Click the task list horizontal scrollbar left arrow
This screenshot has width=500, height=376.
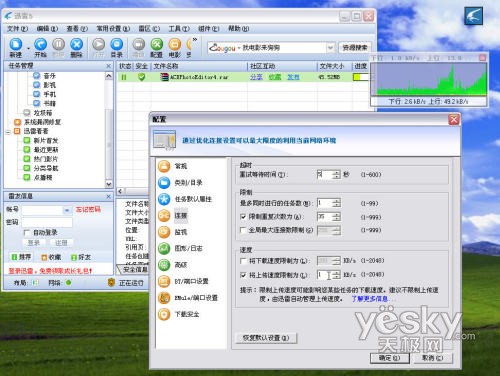[121, 191]
